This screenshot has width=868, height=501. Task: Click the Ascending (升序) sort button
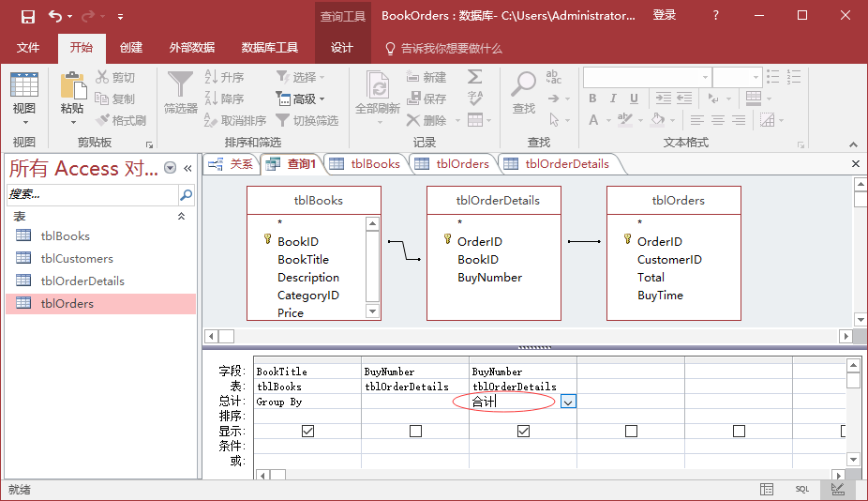coord(224,77)
